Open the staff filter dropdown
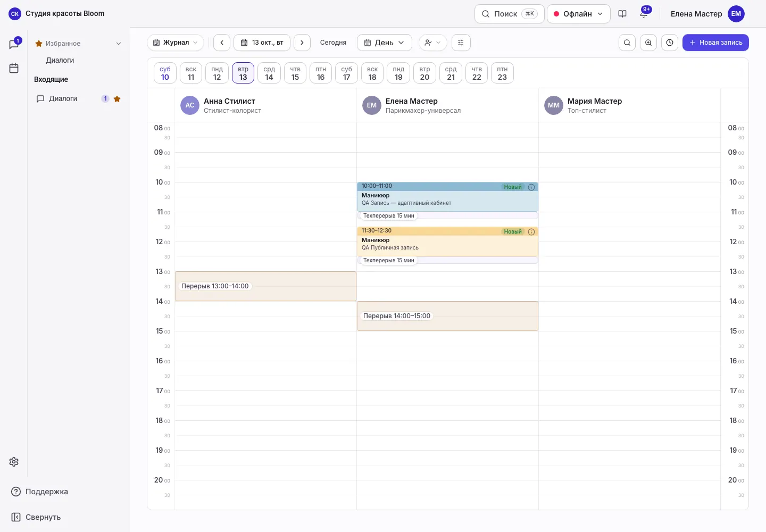This screenshot has width=766, height=532. coord(433,43)
